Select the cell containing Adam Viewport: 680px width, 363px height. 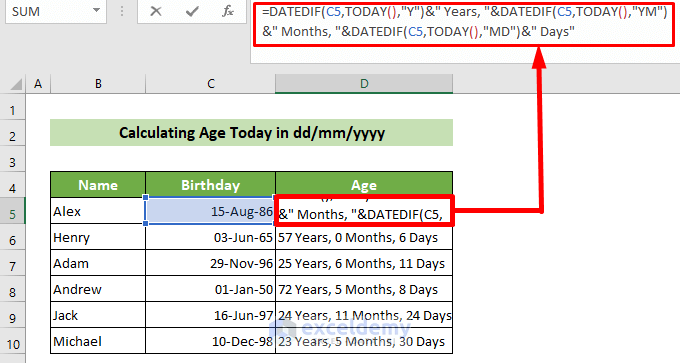[98, 263]
